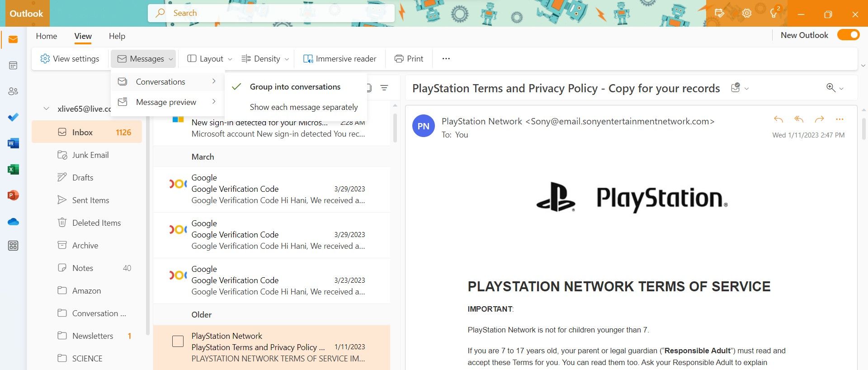Image resolution: width=868 pixels, height=370 pixels.
Task: Launch PowerPoint from the app rail
Action: 13,195
